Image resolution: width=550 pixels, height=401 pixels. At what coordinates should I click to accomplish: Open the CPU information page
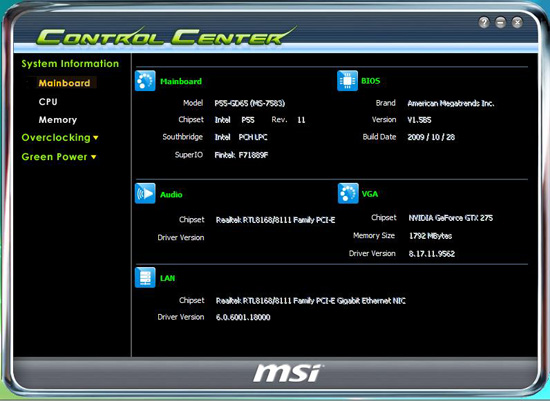pyautogui.click(x=48, y=102)
